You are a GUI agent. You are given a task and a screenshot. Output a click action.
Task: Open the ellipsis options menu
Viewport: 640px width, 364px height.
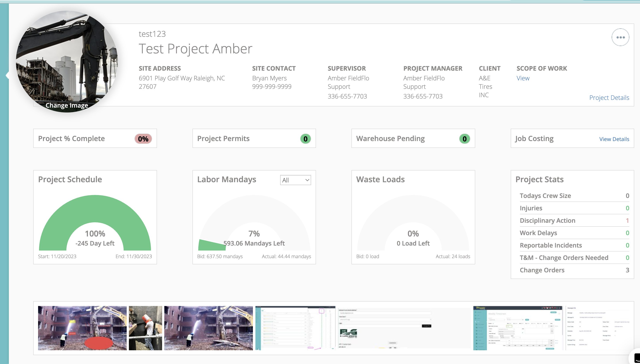point(621,37)
